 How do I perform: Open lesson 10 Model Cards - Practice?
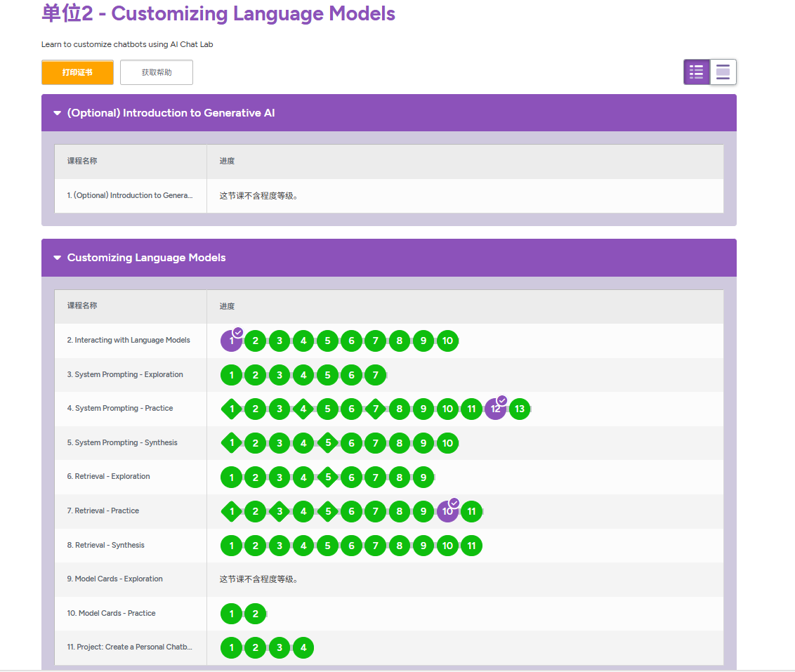click(x=111, y=613)
